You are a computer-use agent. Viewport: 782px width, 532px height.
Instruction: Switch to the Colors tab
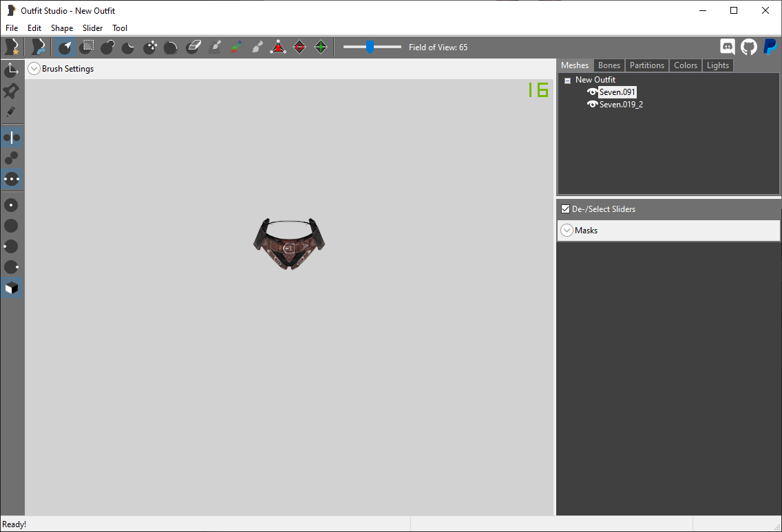tap(686, 65)
